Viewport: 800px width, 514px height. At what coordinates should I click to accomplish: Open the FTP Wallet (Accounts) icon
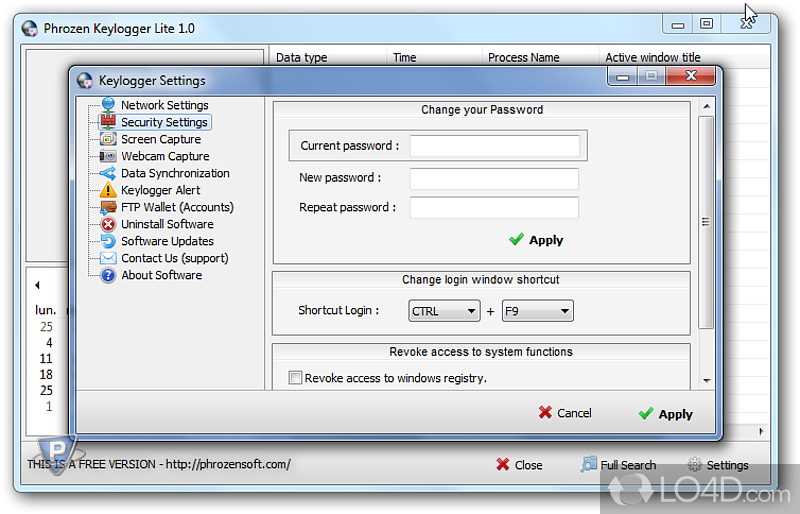(x=108, y=207)
